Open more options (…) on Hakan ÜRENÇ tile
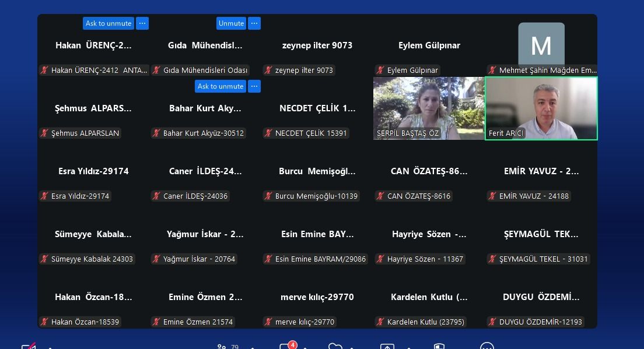Screen dimensions: 644x349 (142, 23)
